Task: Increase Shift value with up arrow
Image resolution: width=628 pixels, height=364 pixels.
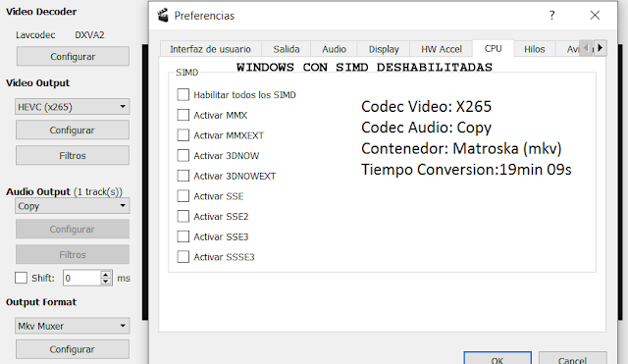Action: pos(105,275)
